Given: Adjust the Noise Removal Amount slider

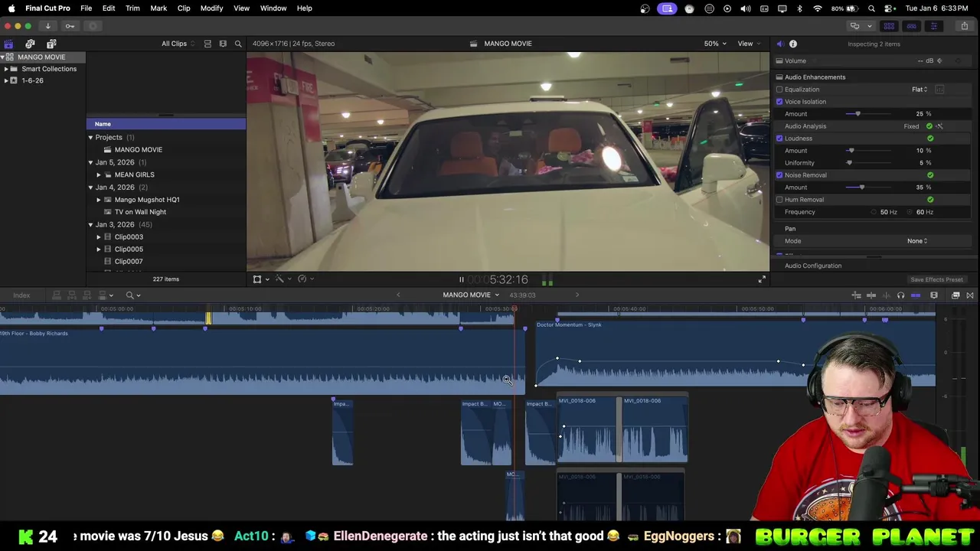Looking at the screenshot, I should pos(868,187).
